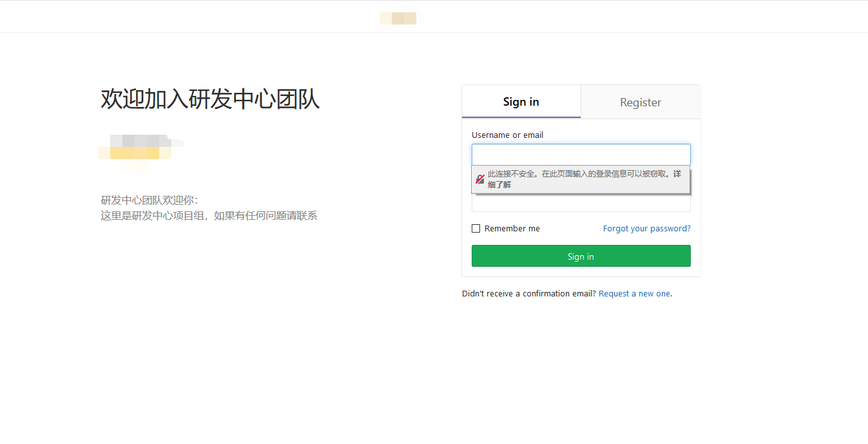Switch to the Sign in tab
Viewport: 868px width, 444px height.
[x=521, y=102]
